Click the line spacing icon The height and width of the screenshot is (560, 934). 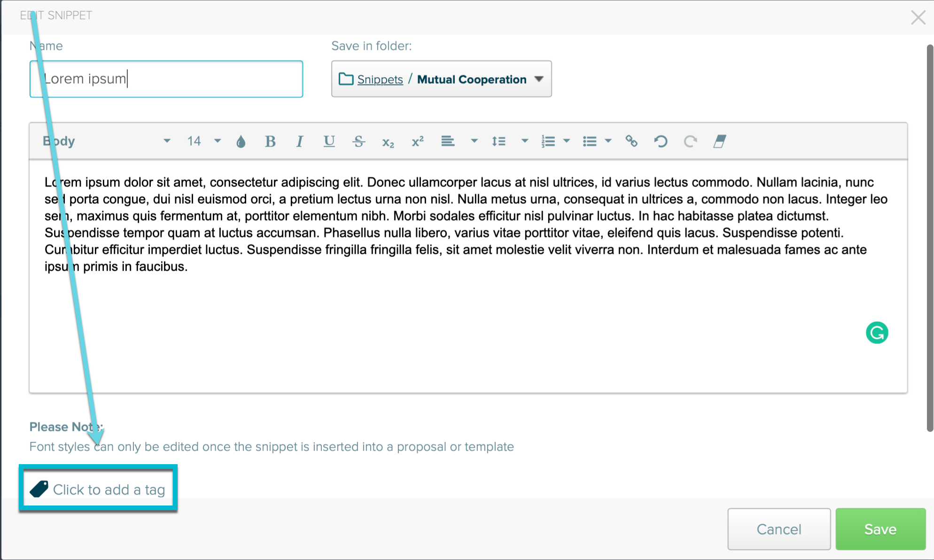498,141
